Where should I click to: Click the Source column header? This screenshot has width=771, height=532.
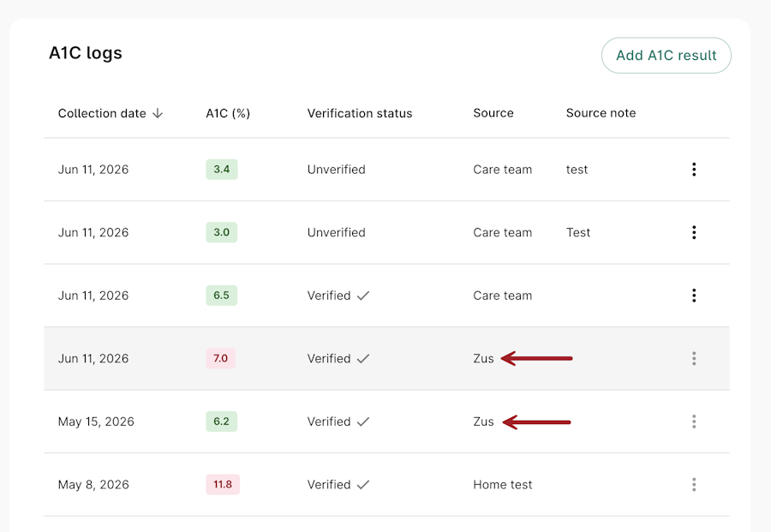tap(493, 113)
